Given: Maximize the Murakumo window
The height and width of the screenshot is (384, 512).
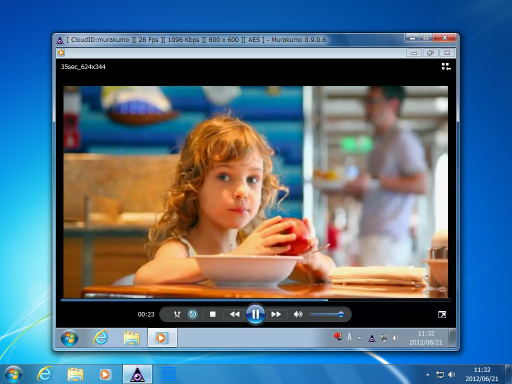Looking at the screenshot, I should (x=426, y=38).
